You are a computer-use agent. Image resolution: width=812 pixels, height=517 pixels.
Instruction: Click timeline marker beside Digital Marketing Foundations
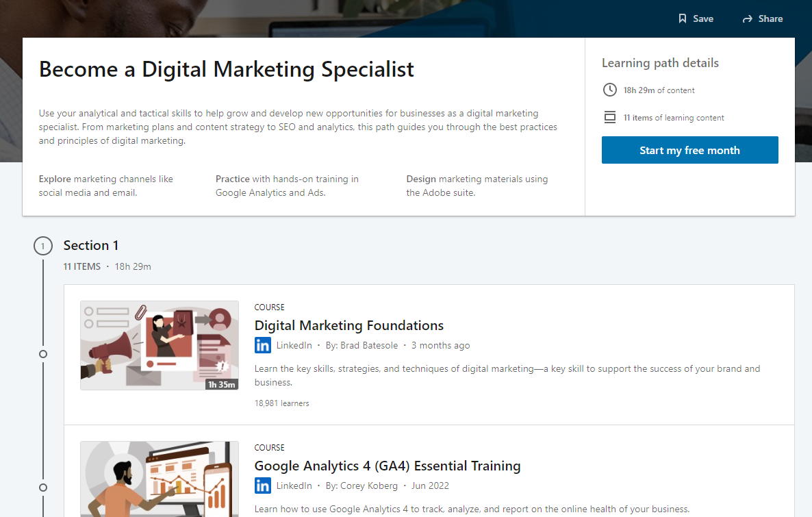(43, 354)
